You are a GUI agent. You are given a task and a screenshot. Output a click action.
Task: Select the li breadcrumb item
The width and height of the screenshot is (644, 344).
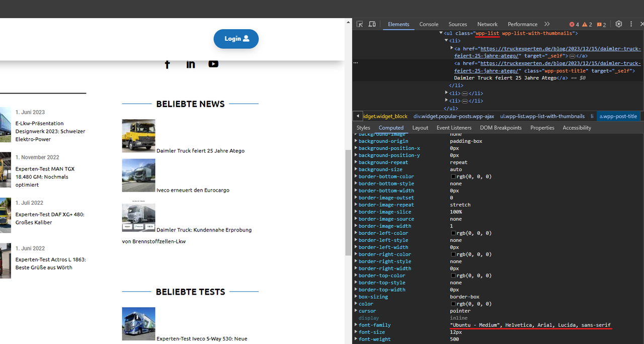[592, 116]
